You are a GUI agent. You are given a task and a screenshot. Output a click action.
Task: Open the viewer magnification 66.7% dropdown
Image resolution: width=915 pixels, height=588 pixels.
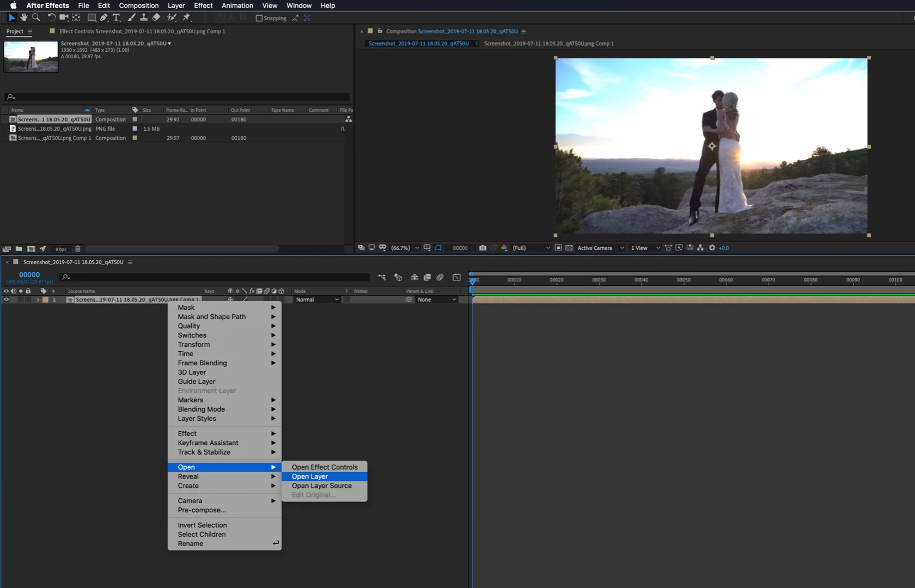tap(405, 248)
